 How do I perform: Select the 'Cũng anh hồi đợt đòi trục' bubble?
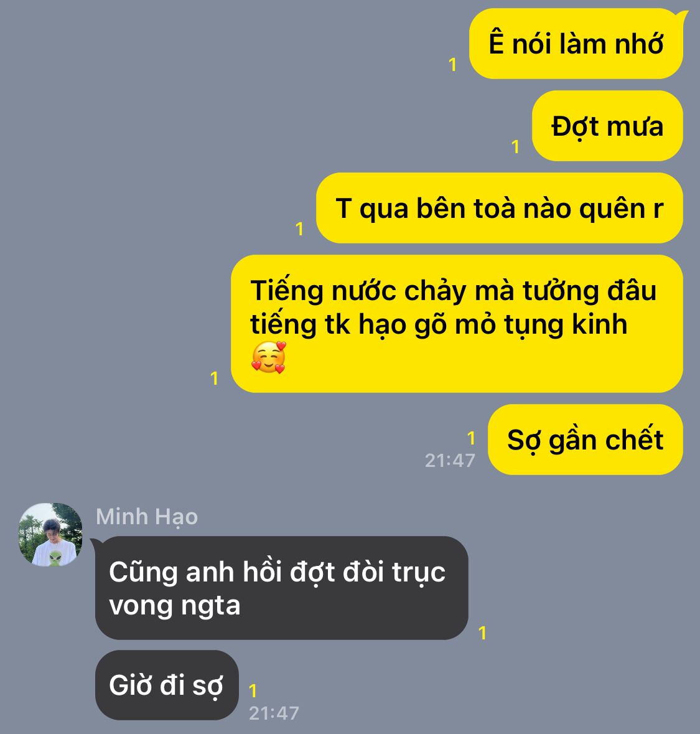click(281, 588)
